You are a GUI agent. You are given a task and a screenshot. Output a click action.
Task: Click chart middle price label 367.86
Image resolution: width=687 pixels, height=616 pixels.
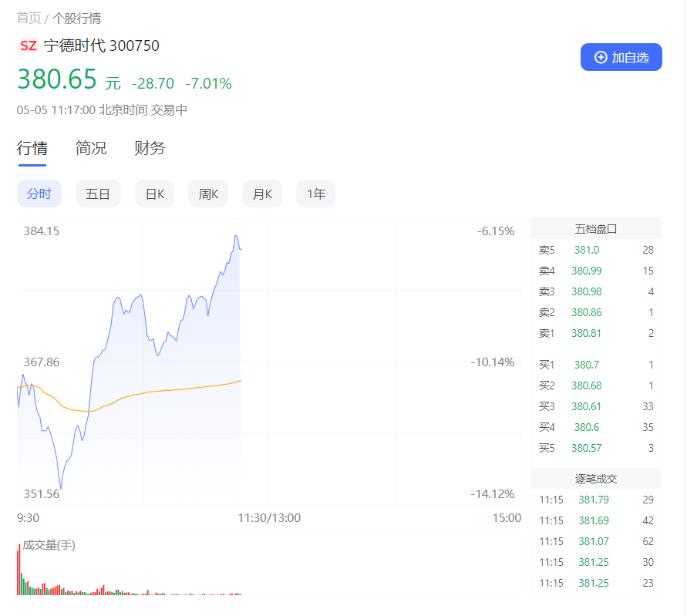click(x=42, y=362)
